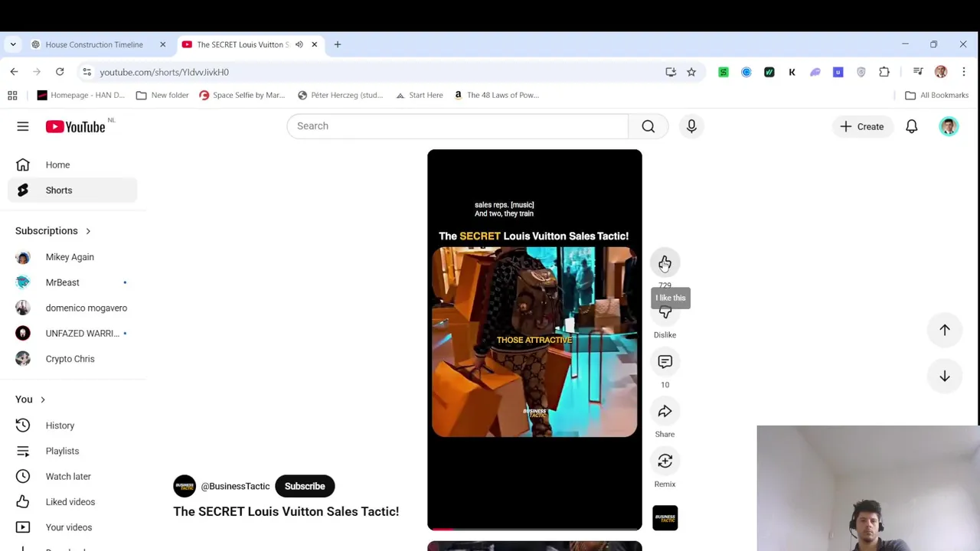The width and height of the screenshot is (980, 551).
Task: Open Crypto Chris channel
Action: click(x=72, y=359)
